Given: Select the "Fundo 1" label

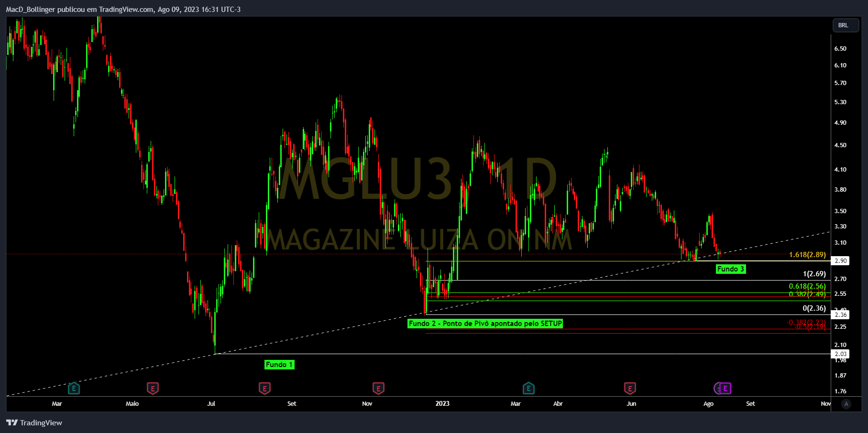Looking at the screenshot, I should point(279,365).
